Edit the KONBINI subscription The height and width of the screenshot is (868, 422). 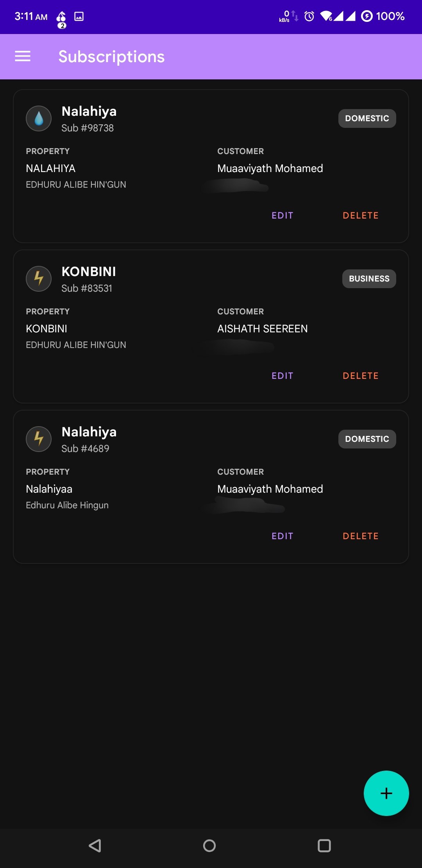(x=282, y=376)
